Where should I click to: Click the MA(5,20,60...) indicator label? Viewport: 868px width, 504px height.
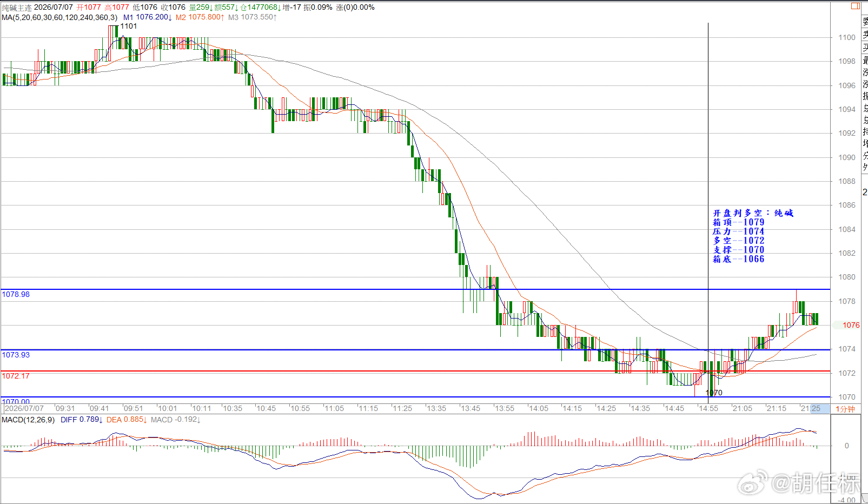pyautogui.click(x=59, y=17)
